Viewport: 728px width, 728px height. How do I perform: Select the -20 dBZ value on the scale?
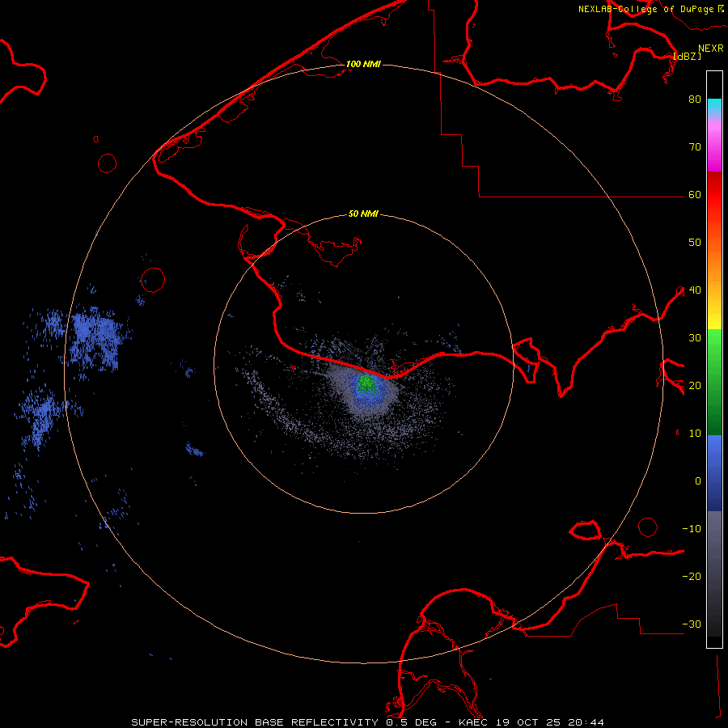click(692, 576)
